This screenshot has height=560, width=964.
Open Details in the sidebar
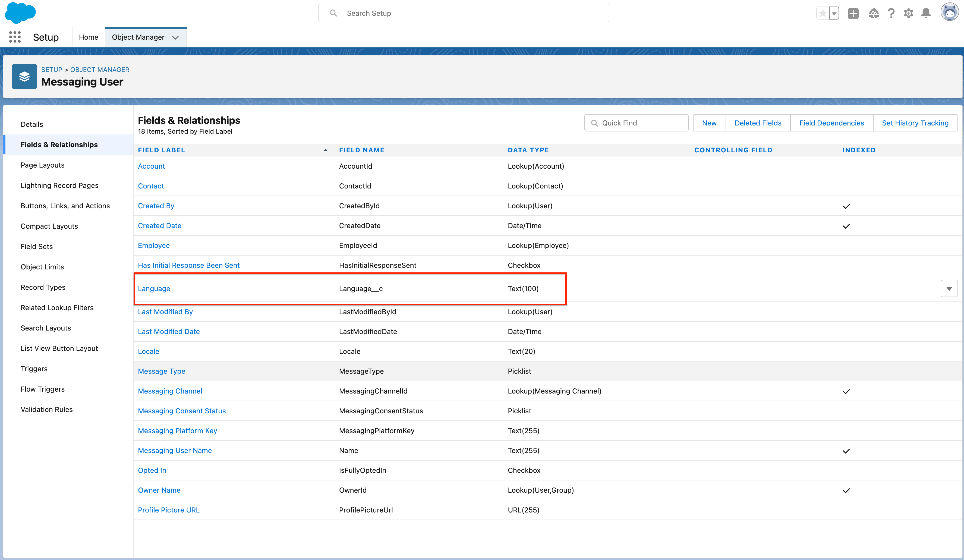(32, 124)
